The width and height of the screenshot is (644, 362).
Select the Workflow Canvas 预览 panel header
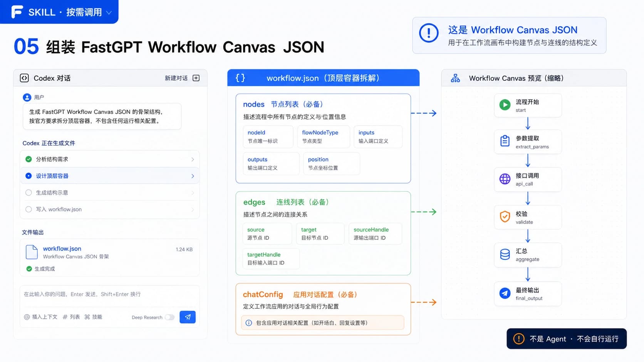(x=534, y=78)
